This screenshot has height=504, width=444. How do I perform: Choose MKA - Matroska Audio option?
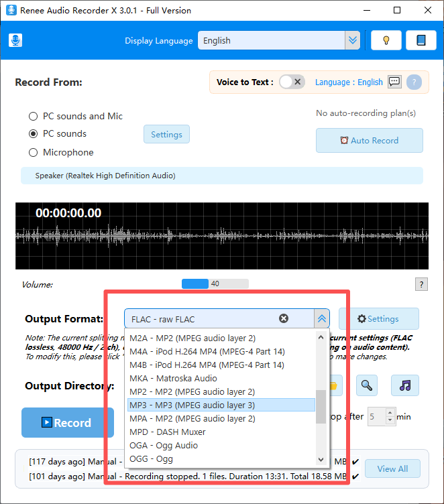click(x=221, y=378)
